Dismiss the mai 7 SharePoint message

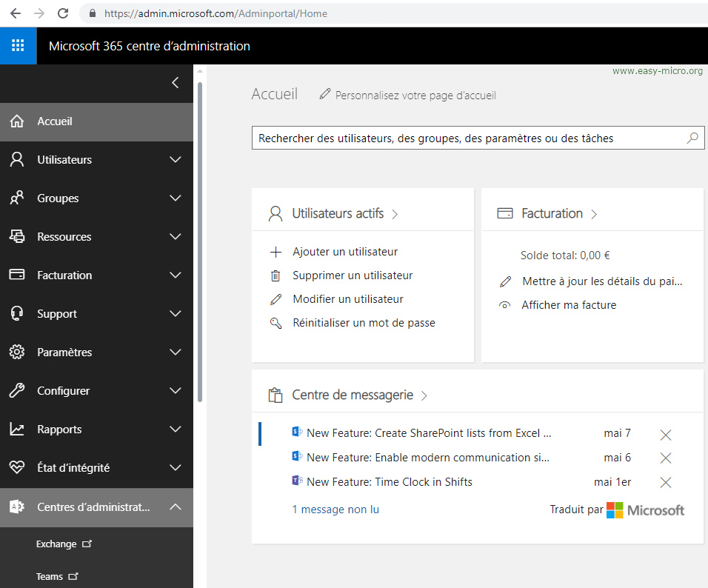[x=666, y=435]
